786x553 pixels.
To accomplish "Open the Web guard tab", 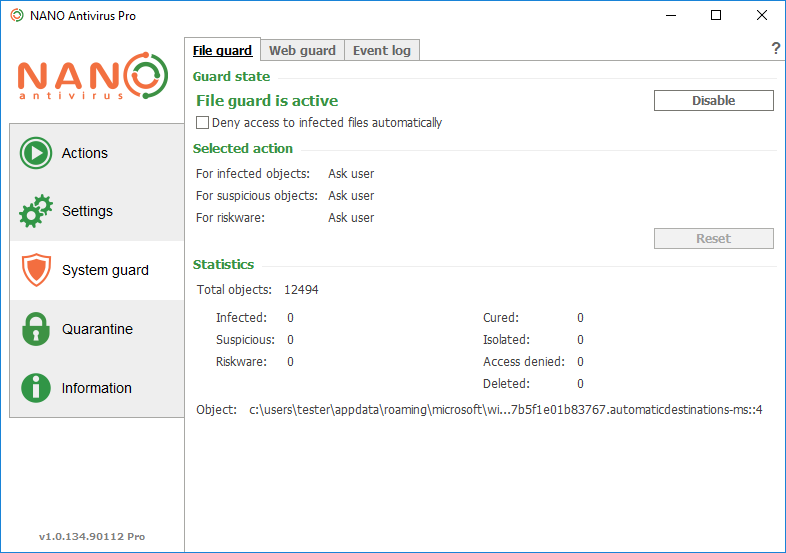I will coord(302,50).
